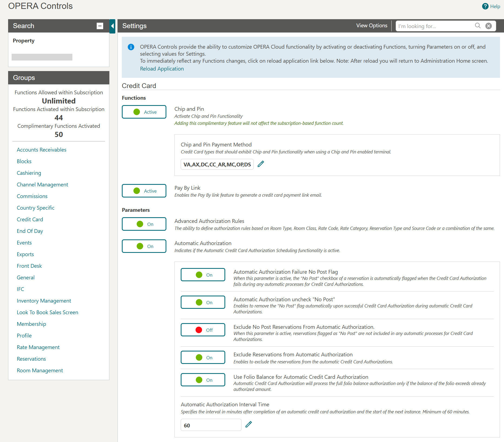Viewport: 504px width, 442px height.
Task: Select Credit Card in the Groups list
Action: (x=30, y=219)
